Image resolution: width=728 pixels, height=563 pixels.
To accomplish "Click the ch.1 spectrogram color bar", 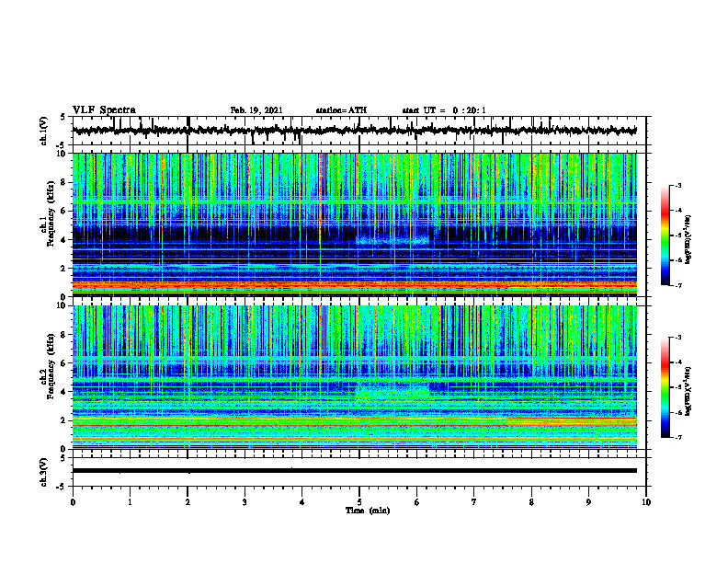I will pos(665,236).
